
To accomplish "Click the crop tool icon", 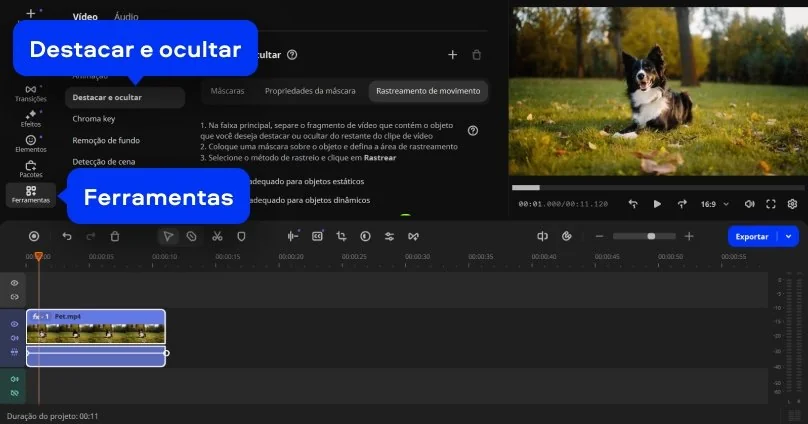I will [x=341, y=236].
